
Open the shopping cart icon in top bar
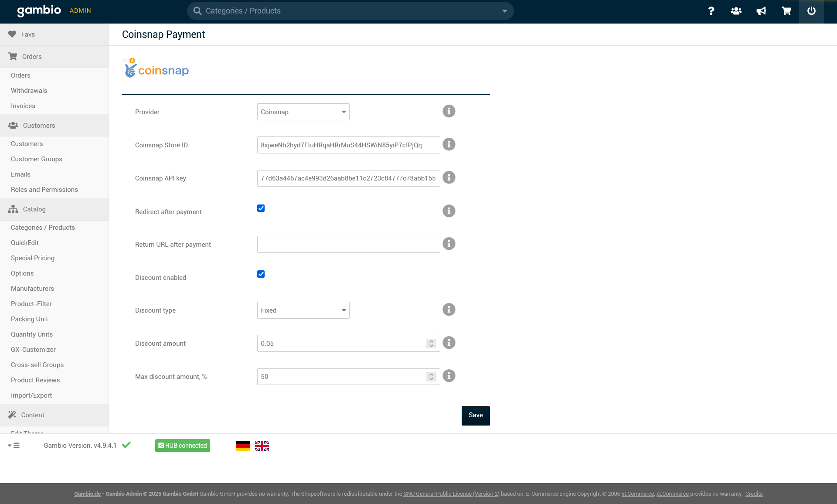786,11
